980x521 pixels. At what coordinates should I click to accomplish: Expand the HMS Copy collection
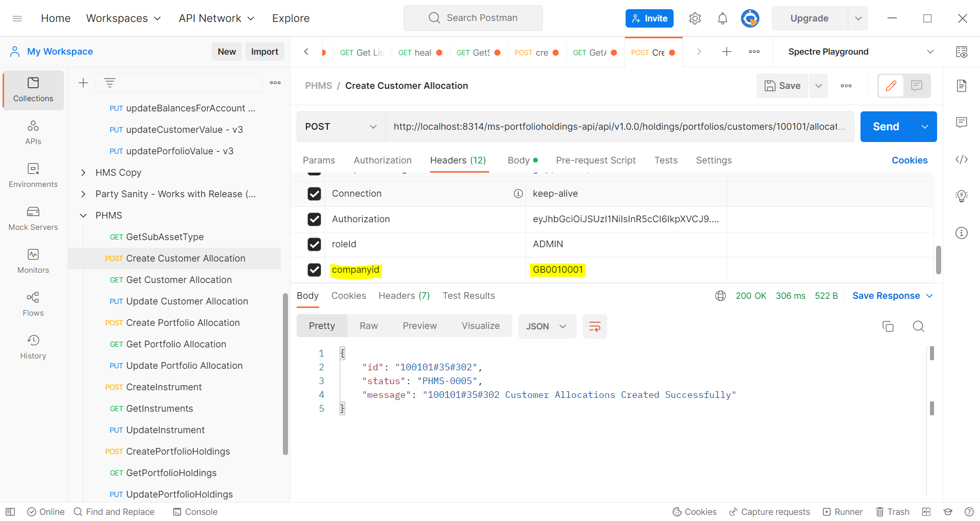click(83, 173)
